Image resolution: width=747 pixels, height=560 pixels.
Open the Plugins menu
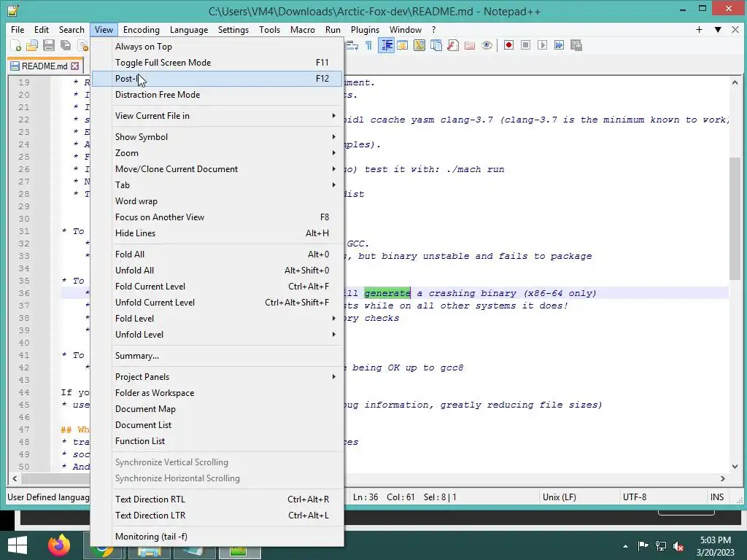click(x=365, y=29)
